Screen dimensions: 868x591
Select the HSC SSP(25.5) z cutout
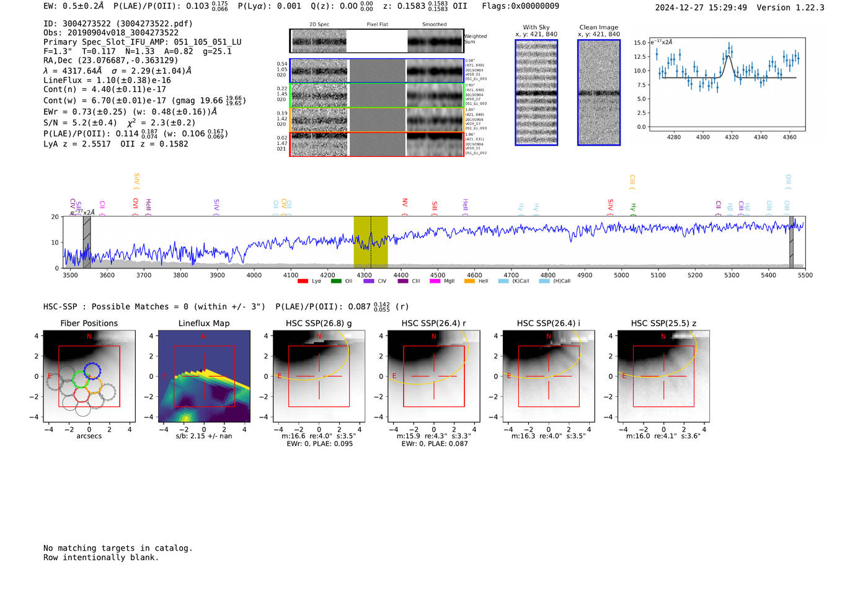tap(663, 376)
